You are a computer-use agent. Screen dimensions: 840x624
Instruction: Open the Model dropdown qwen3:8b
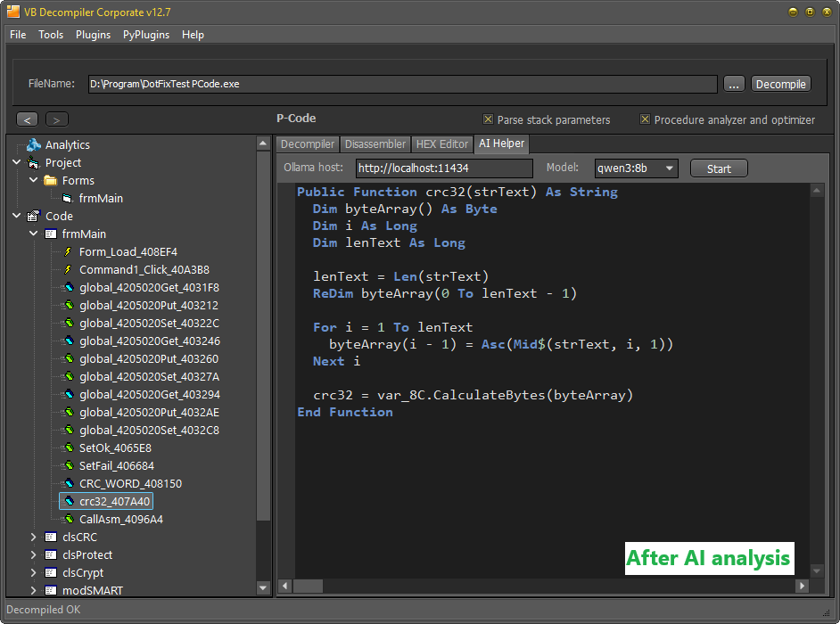pos(636,168)
